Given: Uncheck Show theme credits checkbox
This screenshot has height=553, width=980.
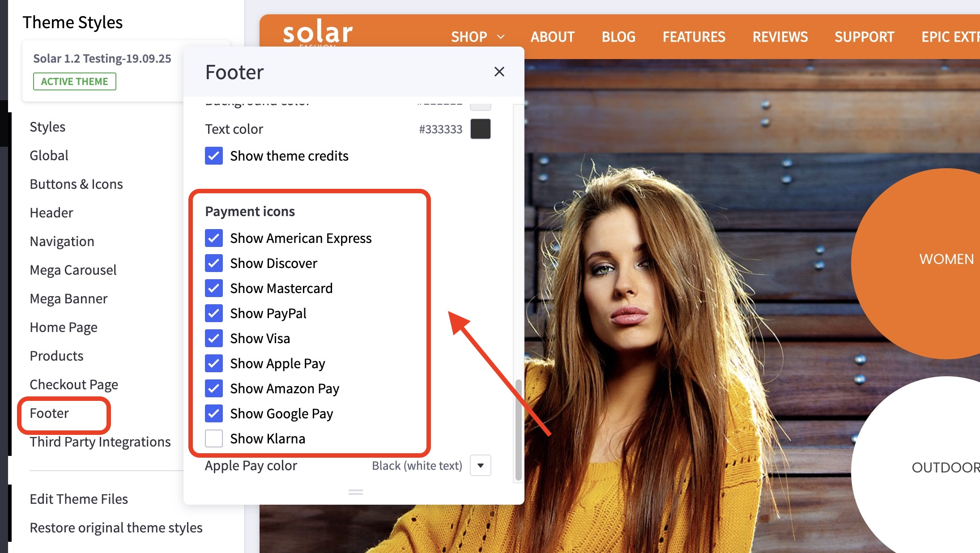Looking at the screenshot, I should [x=214, y=156].
